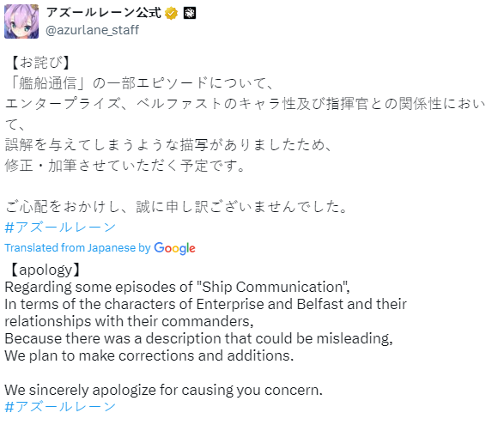Click the line beginning 誤解を与えて

168,145
